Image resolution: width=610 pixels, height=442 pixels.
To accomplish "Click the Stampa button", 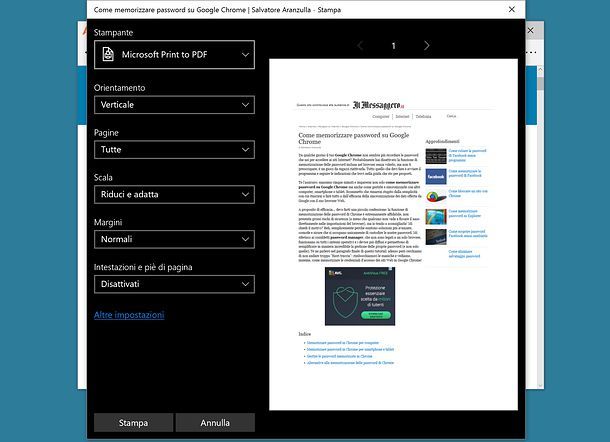I will point(133,423).
